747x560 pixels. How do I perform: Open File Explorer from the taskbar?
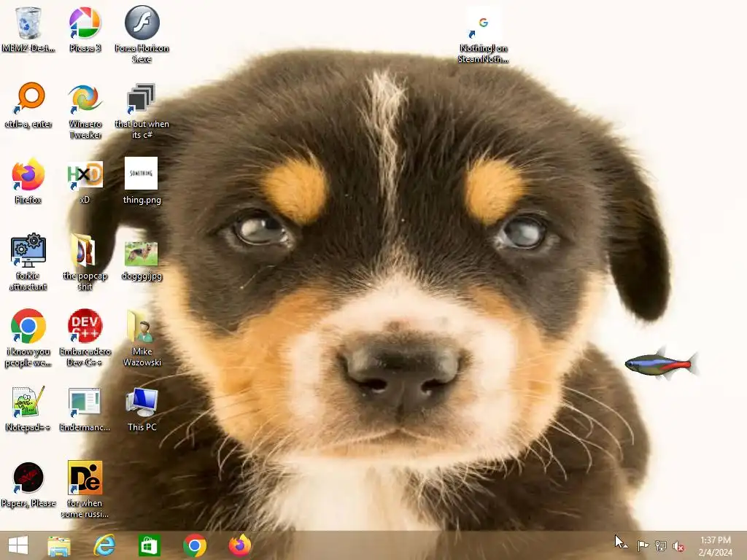59,545
